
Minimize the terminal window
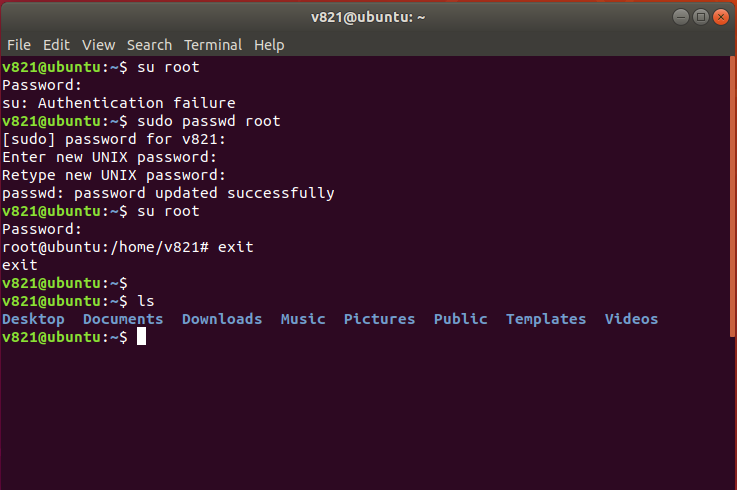coord(681,17)
